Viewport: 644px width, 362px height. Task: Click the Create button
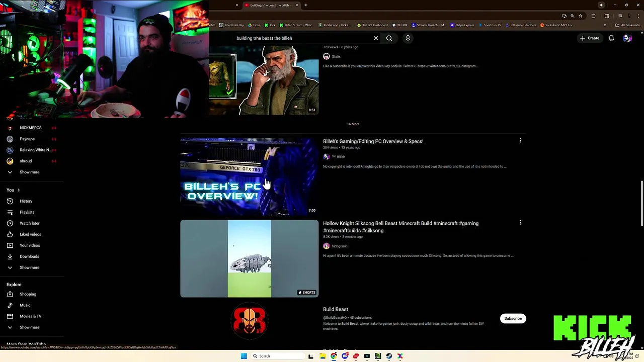pyautogui.click(x=589, y=38)
